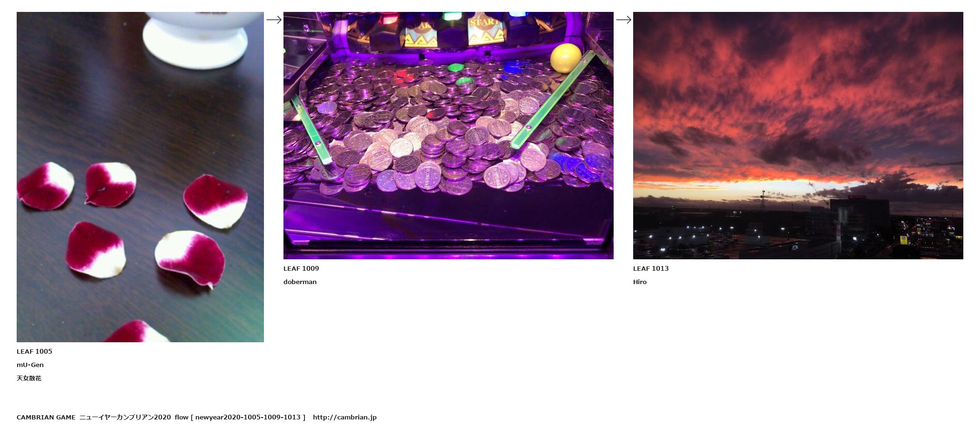
Task: Click the yellow ball in coin pusher
Action: tap(566, 58)
